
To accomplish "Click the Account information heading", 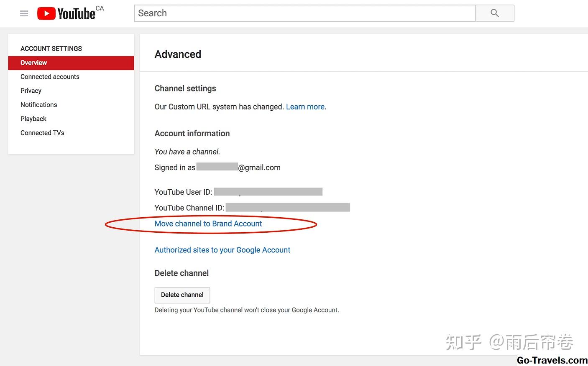I will point(192,134).
